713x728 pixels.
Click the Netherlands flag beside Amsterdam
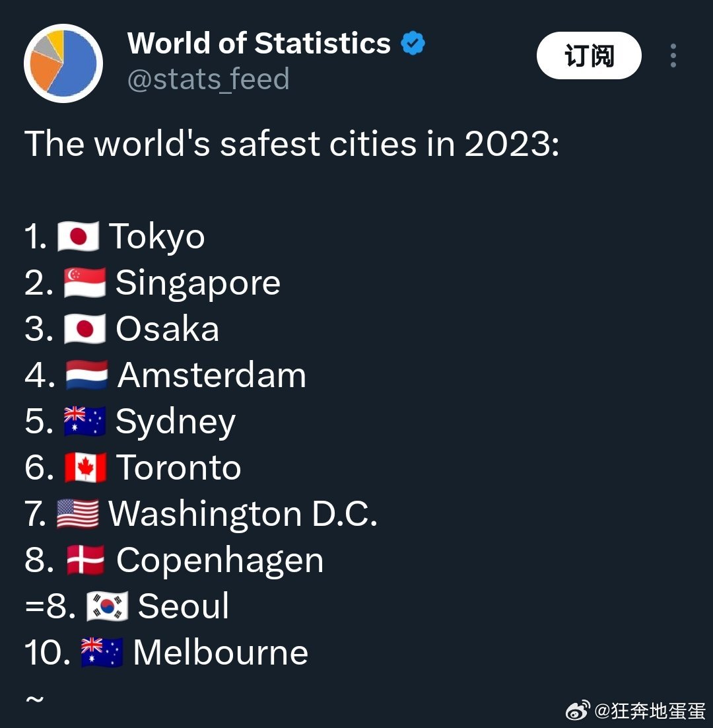86,375
